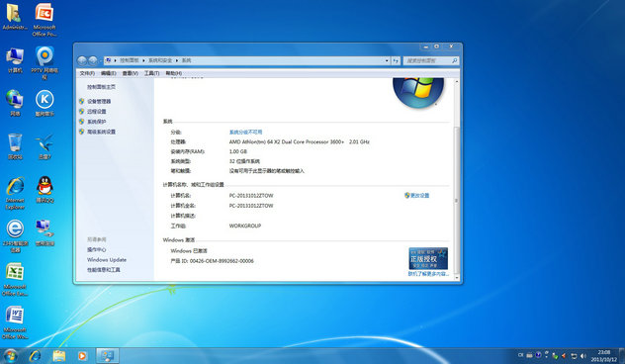Open 设备管理器 (Device Manager) link
This screenshot has height=364, width=625.
click(99, 102)
